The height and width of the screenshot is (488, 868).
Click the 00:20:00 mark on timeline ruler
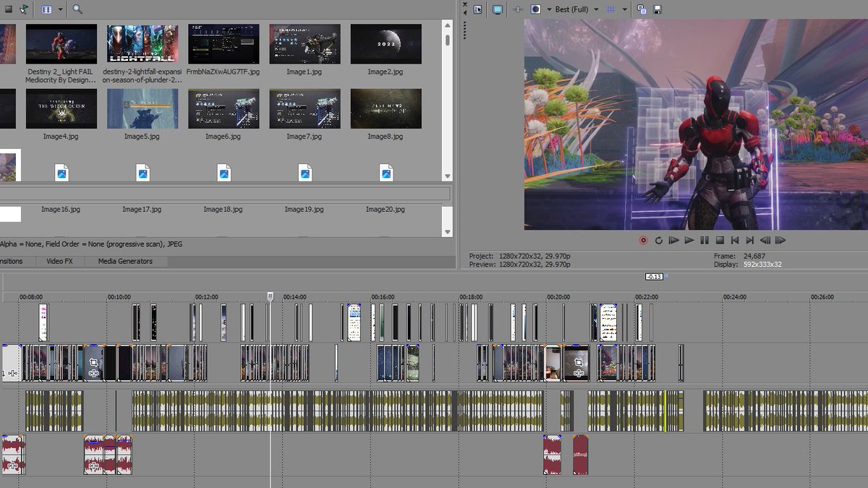click(559, 297)
